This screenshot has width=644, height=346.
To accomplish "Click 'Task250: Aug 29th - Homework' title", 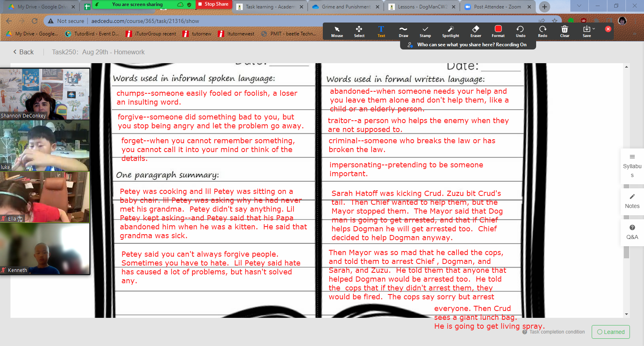I will pos(98,52).
